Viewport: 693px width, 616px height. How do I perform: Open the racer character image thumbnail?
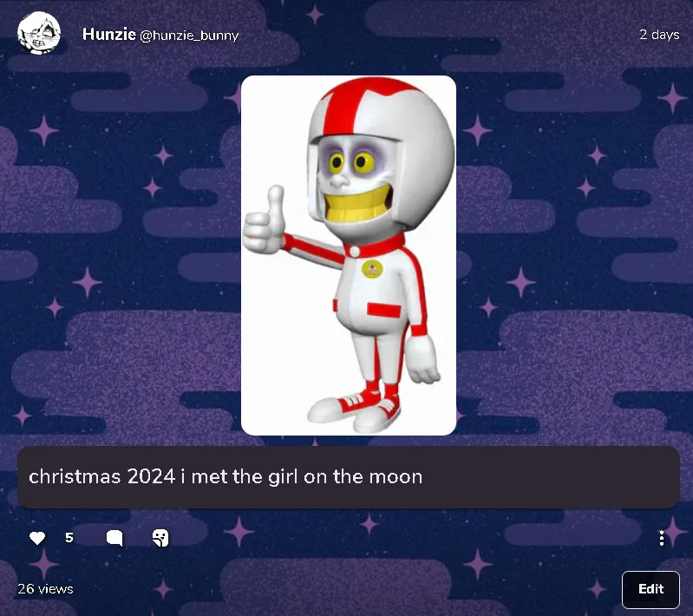tap(349, 255)
